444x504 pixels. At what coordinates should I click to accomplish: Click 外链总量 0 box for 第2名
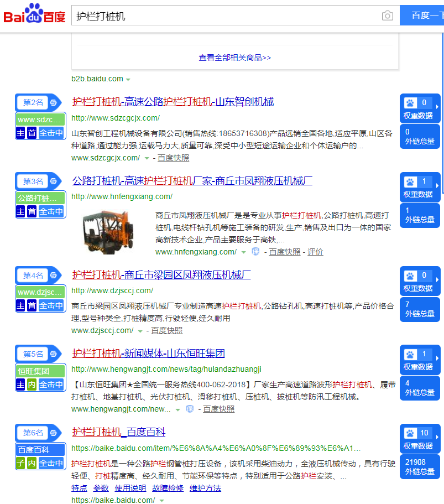click(x=420, y=137)
